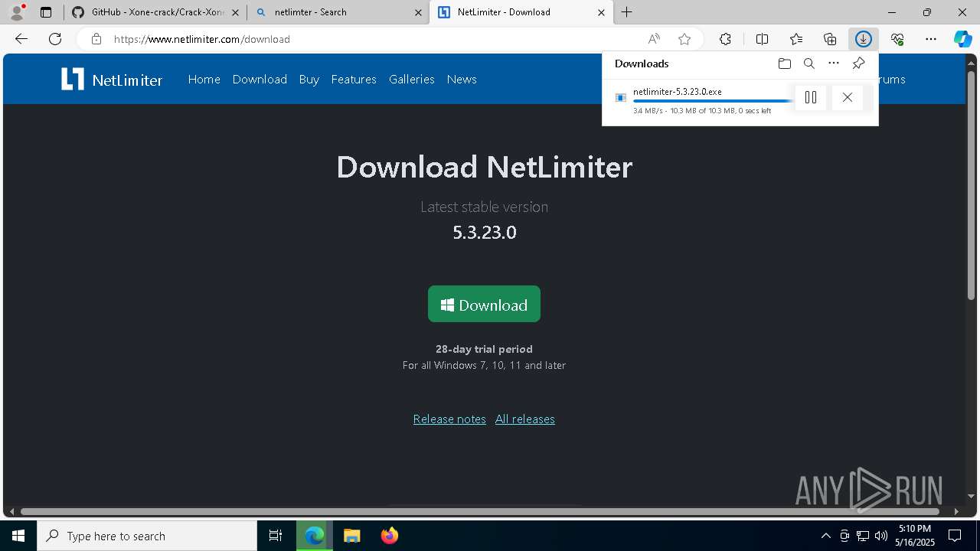Open File Explorer from taskbar
The image size is (980, 551).
tap(351, 536)
